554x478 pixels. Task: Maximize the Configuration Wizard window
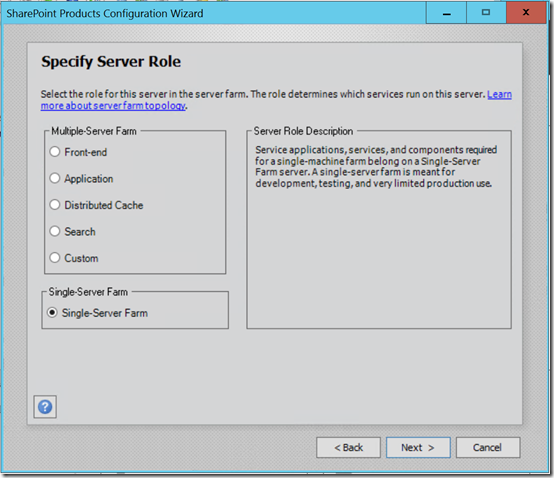click(486, 13)
